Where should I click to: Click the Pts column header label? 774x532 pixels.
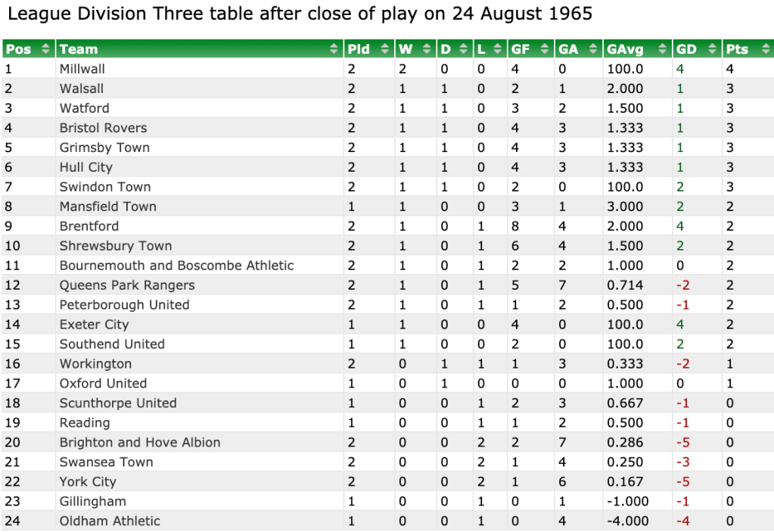point(737,49)
